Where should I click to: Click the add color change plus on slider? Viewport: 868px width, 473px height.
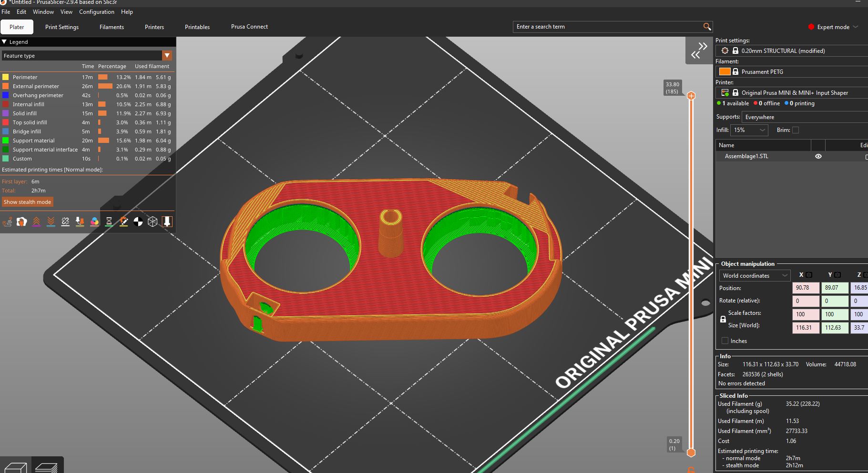(x=691, y=96)
